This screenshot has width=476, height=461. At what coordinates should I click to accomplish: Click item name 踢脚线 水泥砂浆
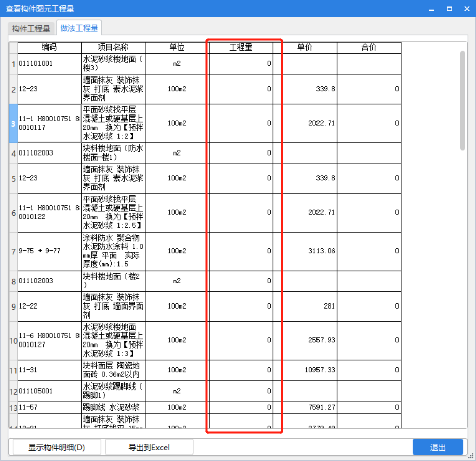pos(113,408)
